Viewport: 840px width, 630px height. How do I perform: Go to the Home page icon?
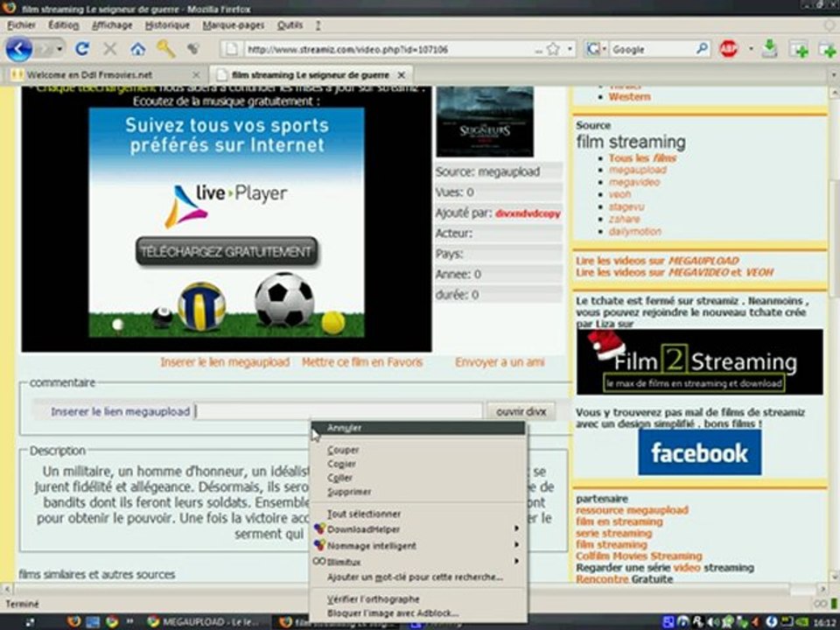[x=137, y=49]
